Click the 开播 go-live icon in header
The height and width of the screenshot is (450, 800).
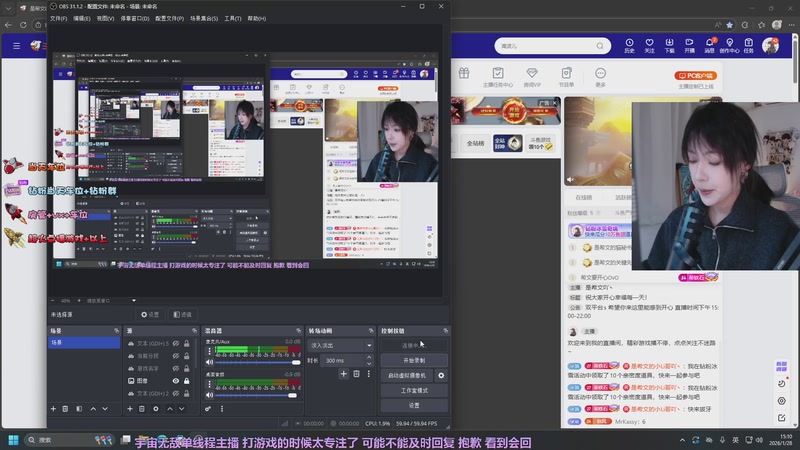pyautogui.click(x=689, y=45)
